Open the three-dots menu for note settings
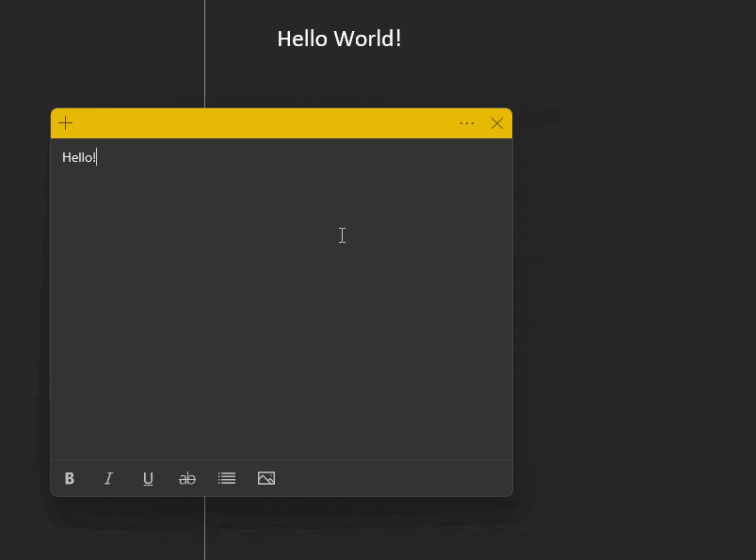This screenshot has height=560, width=756. point(467,122)
